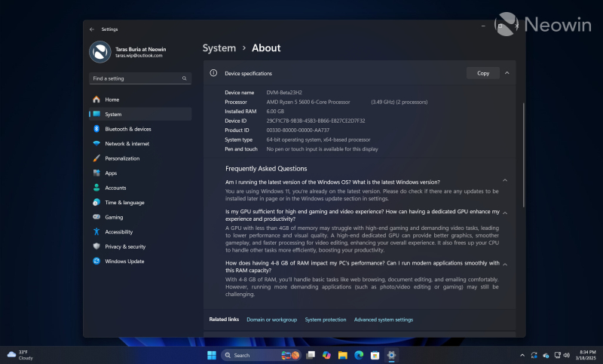Collapse the latest Windows version FAQ
Screen dimensions: 603x364
[505, 181]
